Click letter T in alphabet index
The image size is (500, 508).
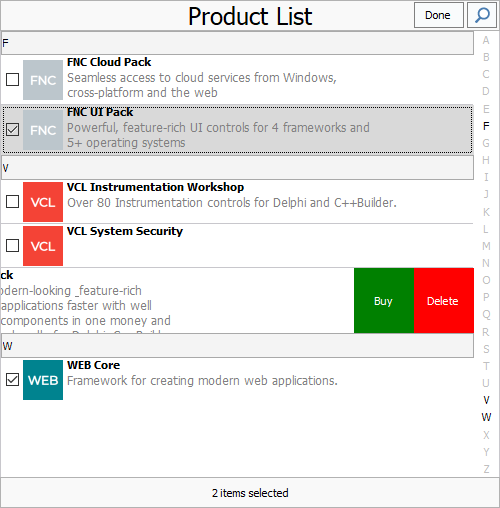486,366
